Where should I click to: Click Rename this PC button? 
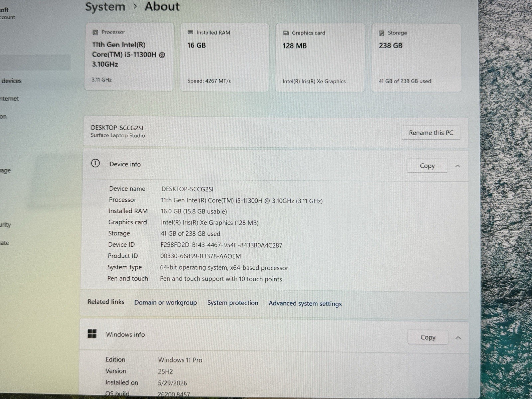(431, 133)
